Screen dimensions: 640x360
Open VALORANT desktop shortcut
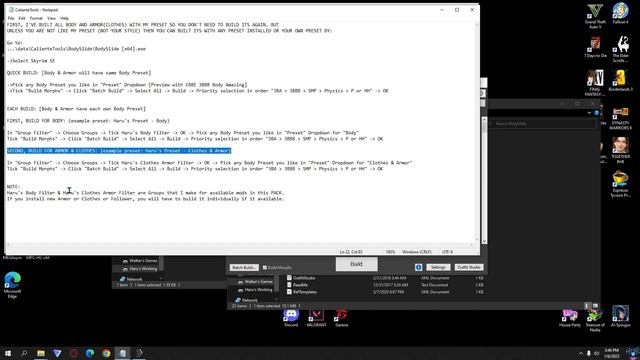coord(316,318)
